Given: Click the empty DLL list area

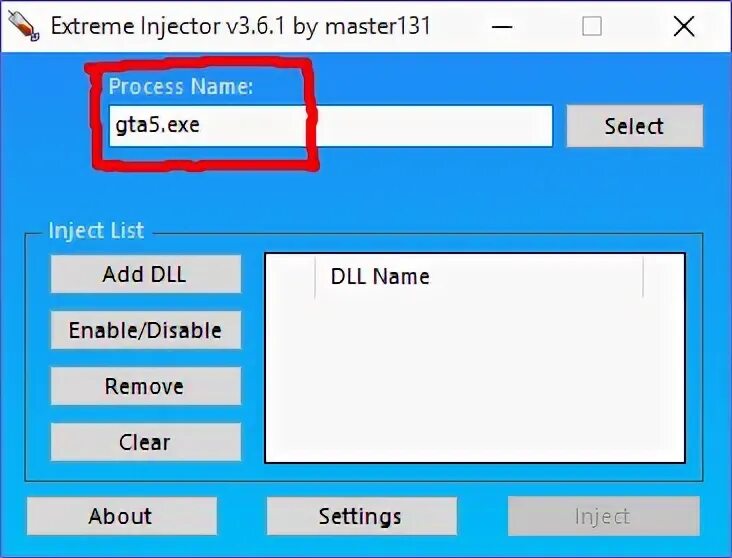Looking at the screenshot, I should [x=475, y=379].
